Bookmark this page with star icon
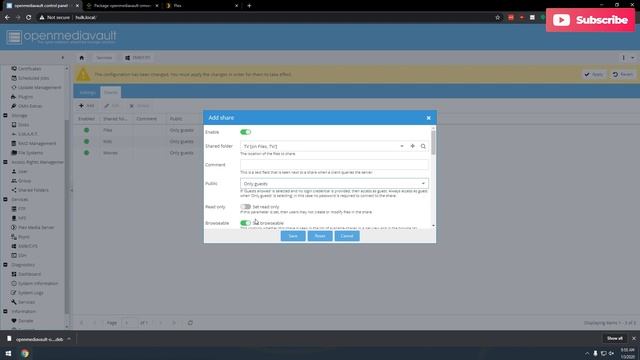 pyautogui.click(x=498, y=18)
